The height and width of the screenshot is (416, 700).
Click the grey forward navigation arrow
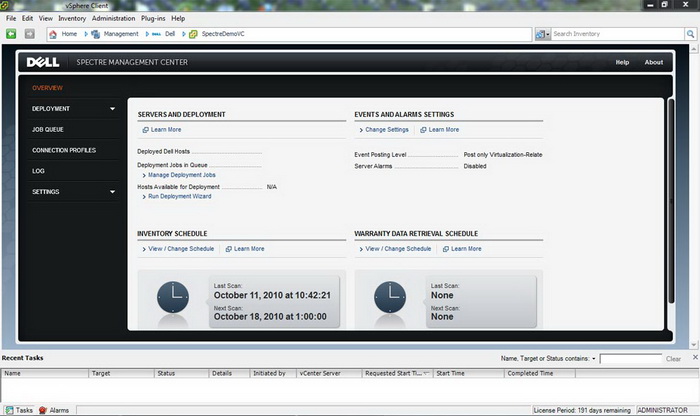29,34
